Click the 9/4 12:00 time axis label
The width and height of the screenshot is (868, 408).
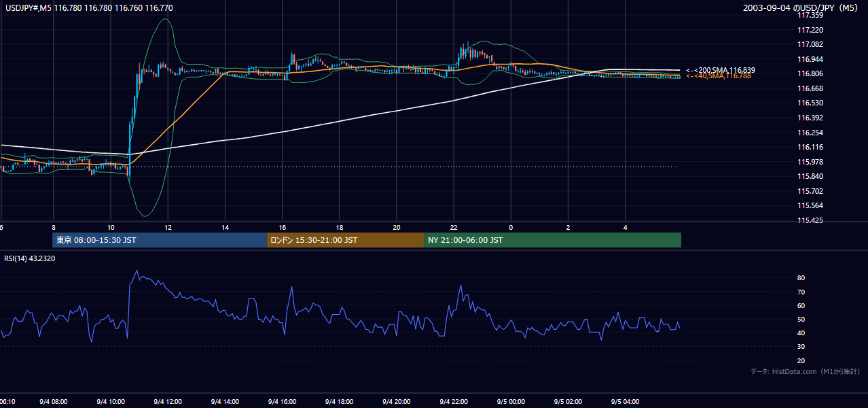click(x=167, y=402)
